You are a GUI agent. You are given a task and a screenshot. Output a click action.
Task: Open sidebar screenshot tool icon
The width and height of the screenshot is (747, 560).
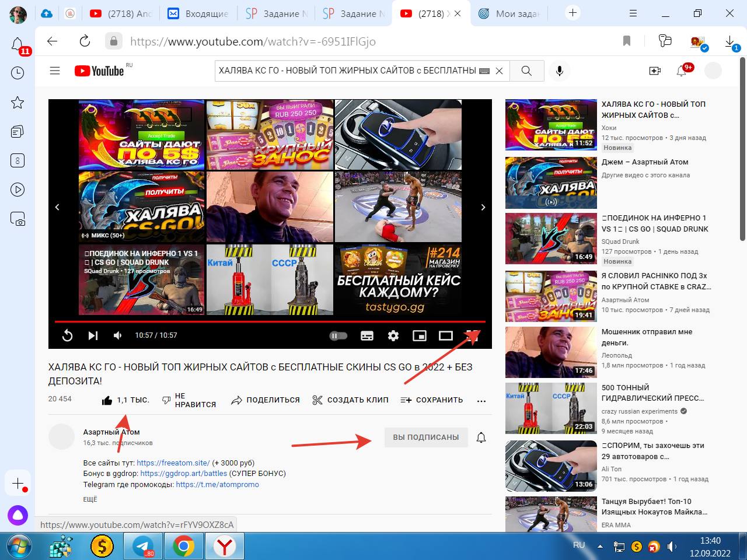point(18,219)
